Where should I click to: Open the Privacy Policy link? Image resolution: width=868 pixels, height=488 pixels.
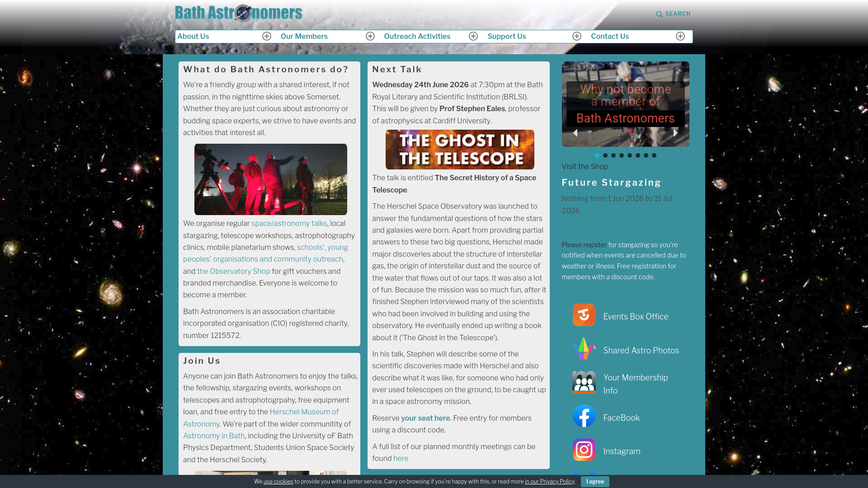point(549,482)
